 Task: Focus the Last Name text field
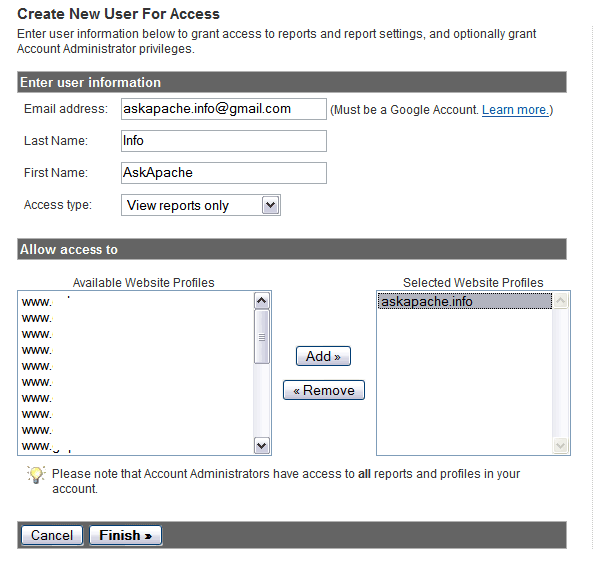pyautogui.click(x=224, y=141)
